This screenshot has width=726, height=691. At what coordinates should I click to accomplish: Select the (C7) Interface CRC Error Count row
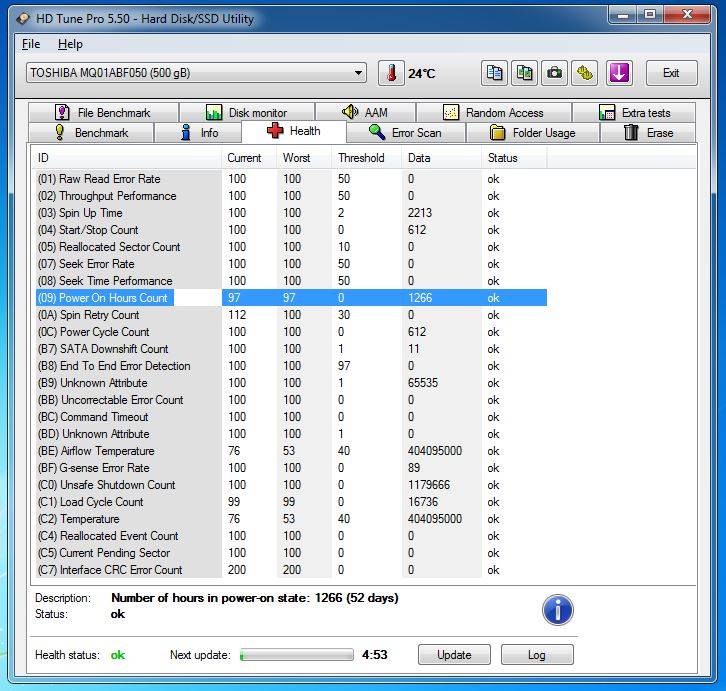tap(291, 570)
